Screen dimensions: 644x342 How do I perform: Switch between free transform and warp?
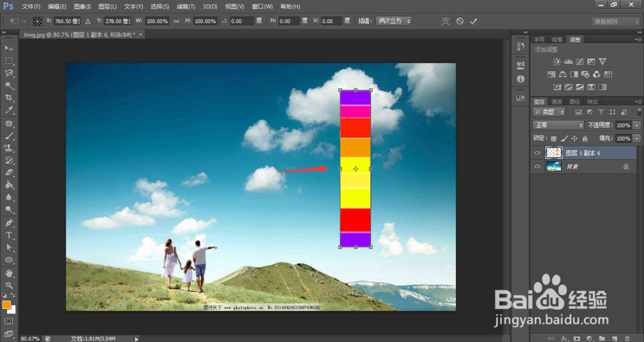(446, 21)
